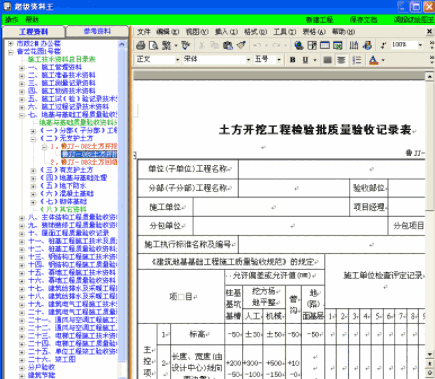Open the 操作 menu in green bar
Viewport: 435px width, 379px height.
pos(12,20)
